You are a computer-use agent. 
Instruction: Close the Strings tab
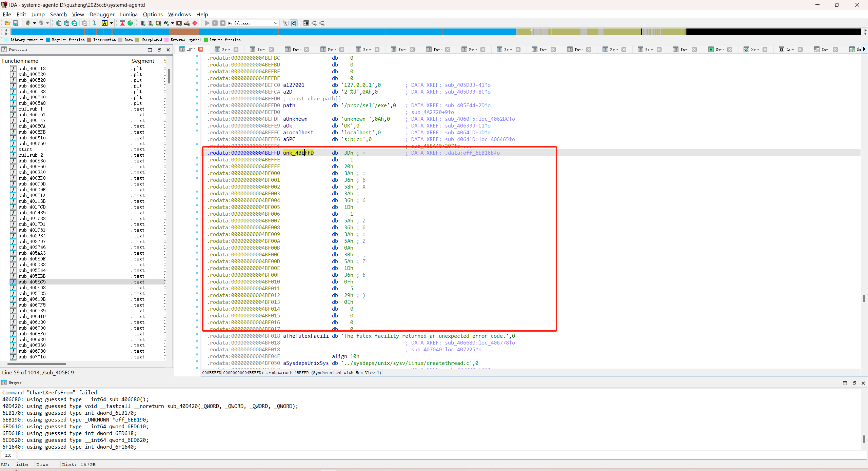coord(730,50)
